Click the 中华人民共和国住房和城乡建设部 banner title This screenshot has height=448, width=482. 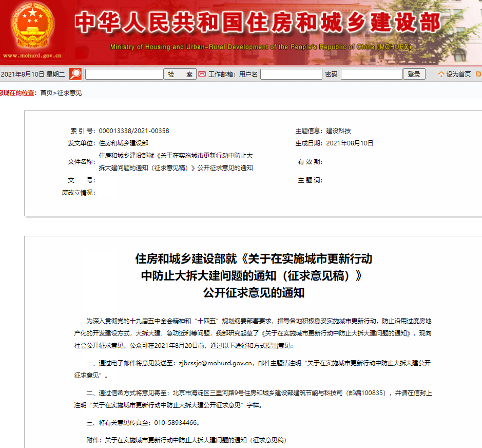pyautogui.click(x=258, y=22)
